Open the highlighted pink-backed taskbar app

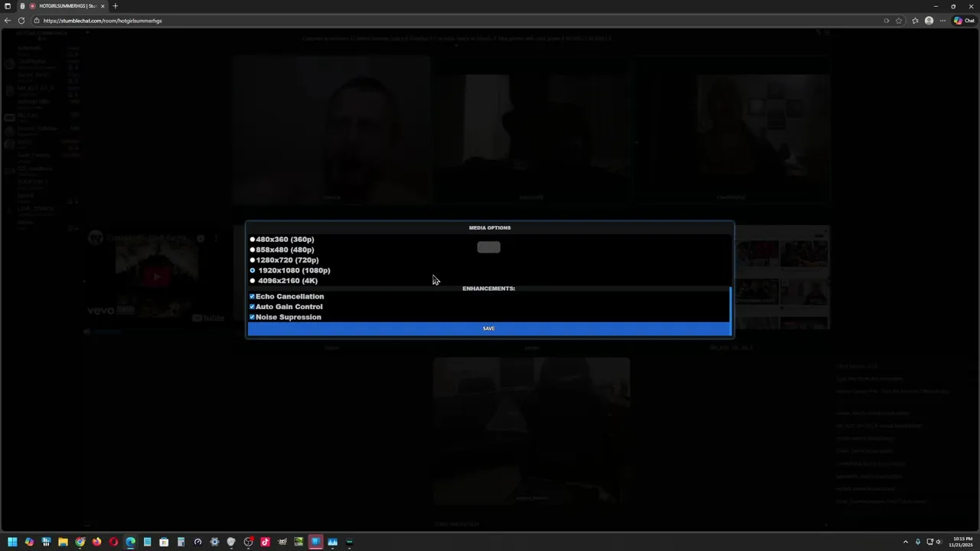[315, 542]
